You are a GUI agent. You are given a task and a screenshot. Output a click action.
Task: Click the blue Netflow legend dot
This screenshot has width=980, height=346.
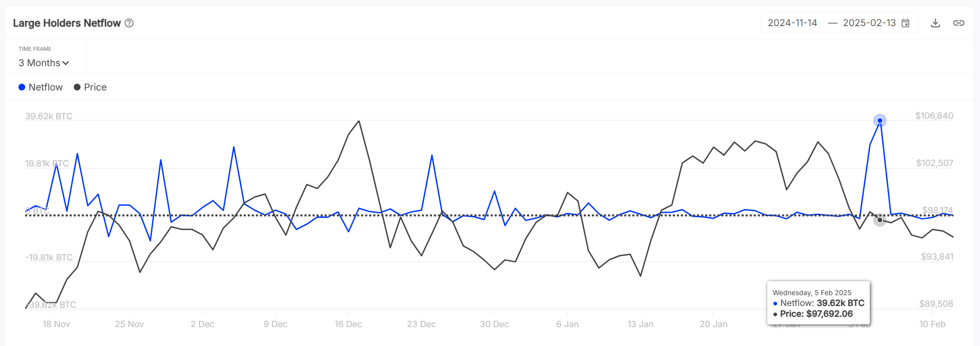[22, 87]
